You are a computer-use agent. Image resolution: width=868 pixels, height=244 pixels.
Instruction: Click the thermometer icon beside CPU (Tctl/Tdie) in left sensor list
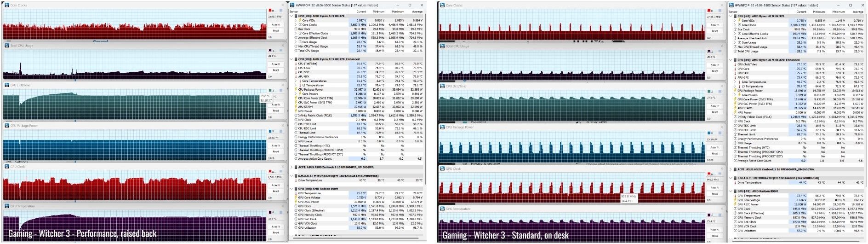(x=296, y=64)
